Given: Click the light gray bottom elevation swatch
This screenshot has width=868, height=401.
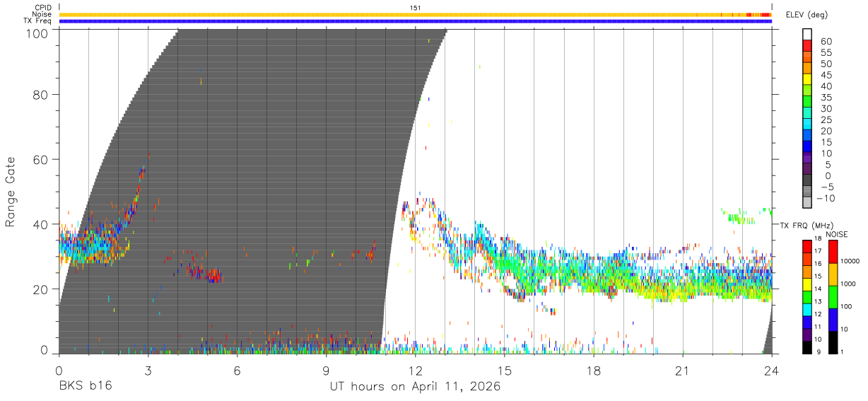Looking at the screenshot, I should [807, 203].
